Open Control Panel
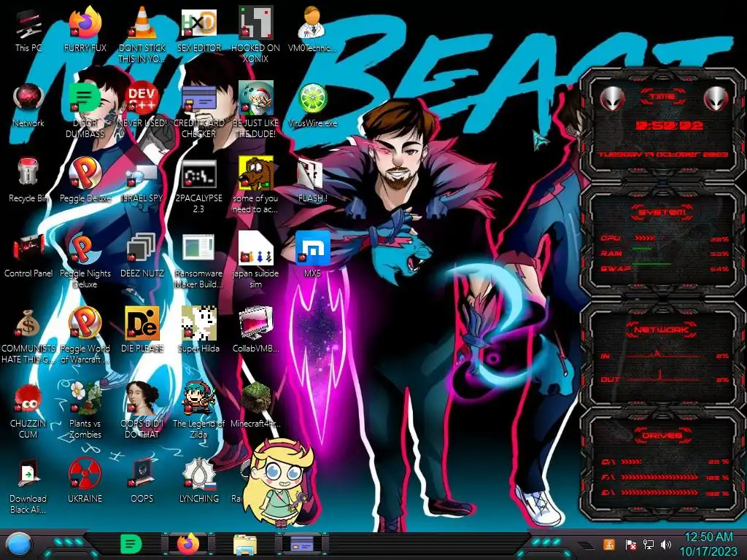The width and height of the screenshot is (747, 560). pos(28,256)
